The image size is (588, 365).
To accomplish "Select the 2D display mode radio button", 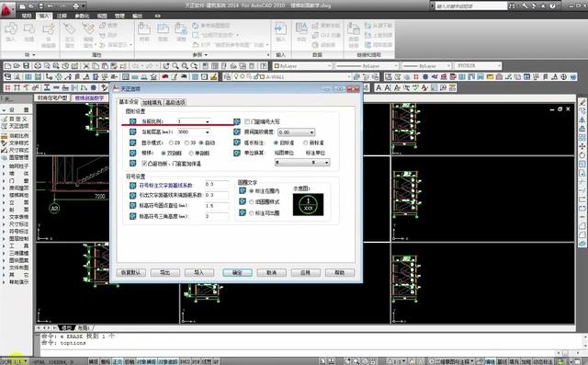I will pyautogui.click(x=171, y=143).
